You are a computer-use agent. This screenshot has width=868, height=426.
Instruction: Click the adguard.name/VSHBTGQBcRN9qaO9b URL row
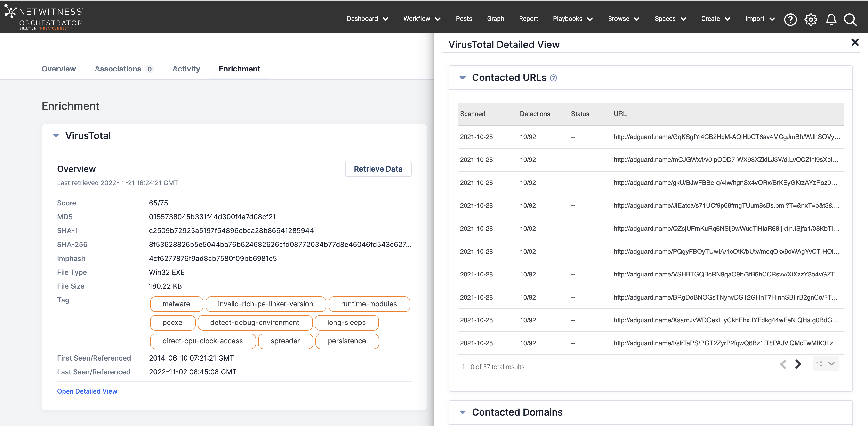click(x=650, y=275)
